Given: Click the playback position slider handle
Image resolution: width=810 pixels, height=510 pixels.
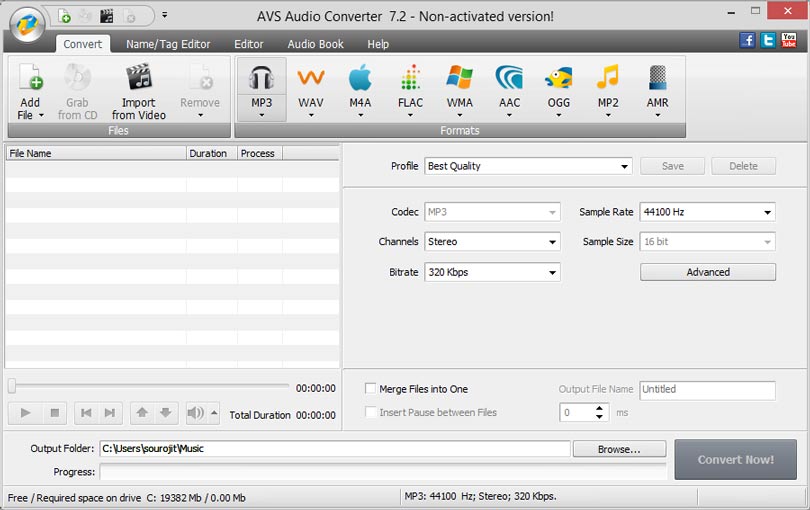Looking at the screenshot, I should [x=12, y=385].
